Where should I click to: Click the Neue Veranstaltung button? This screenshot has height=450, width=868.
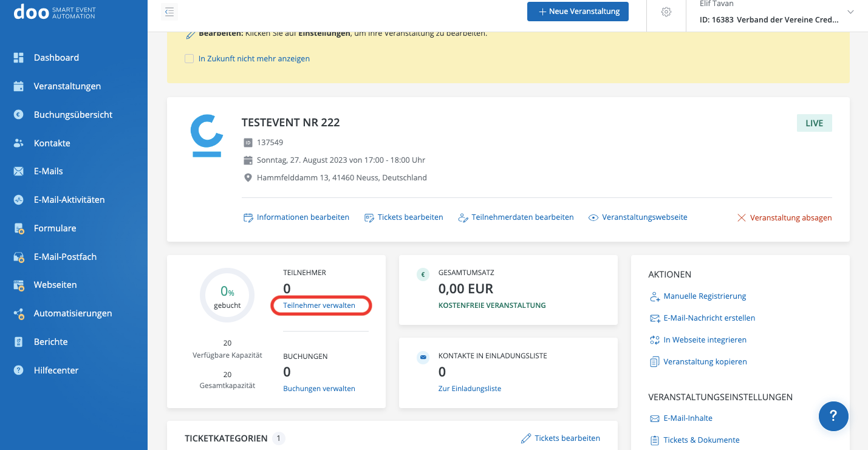[x=577, y=12]
